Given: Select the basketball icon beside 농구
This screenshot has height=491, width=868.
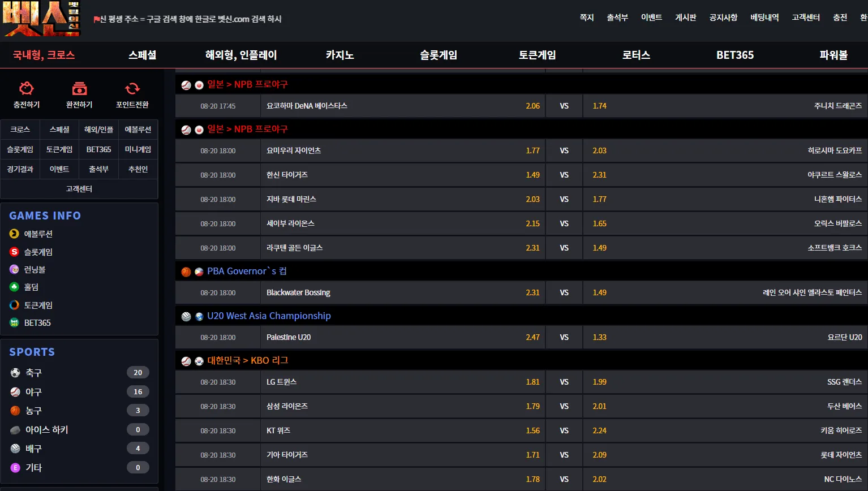Looking at the screenshot, I should pyautogui.click(x=15, y=411).
